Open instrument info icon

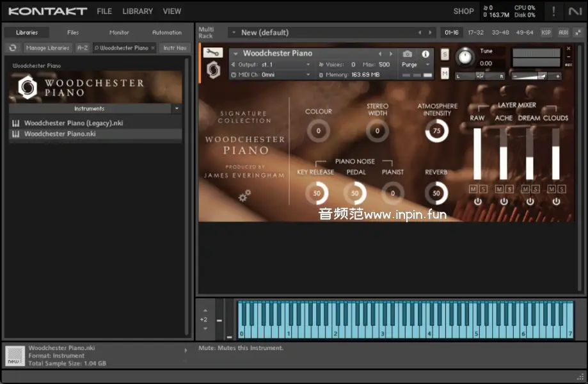[425, 54]
